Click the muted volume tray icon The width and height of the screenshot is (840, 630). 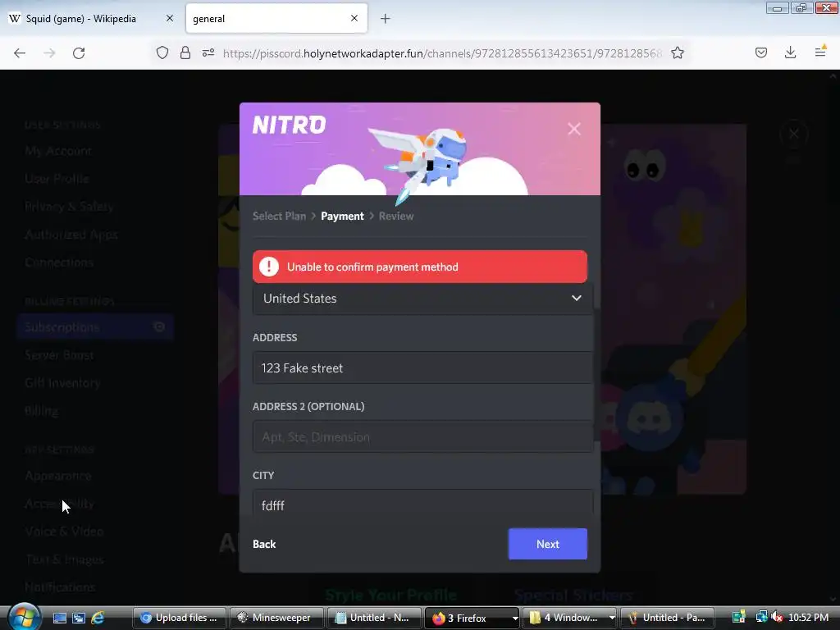point(776,618)
